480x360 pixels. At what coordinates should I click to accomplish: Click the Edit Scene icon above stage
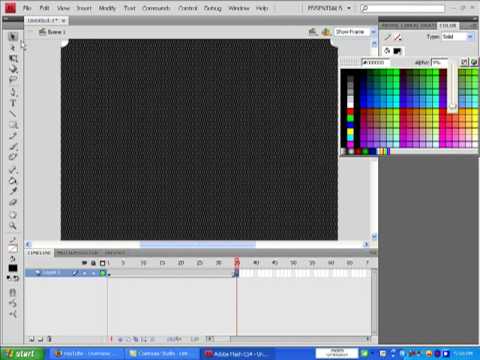(313, 32)
